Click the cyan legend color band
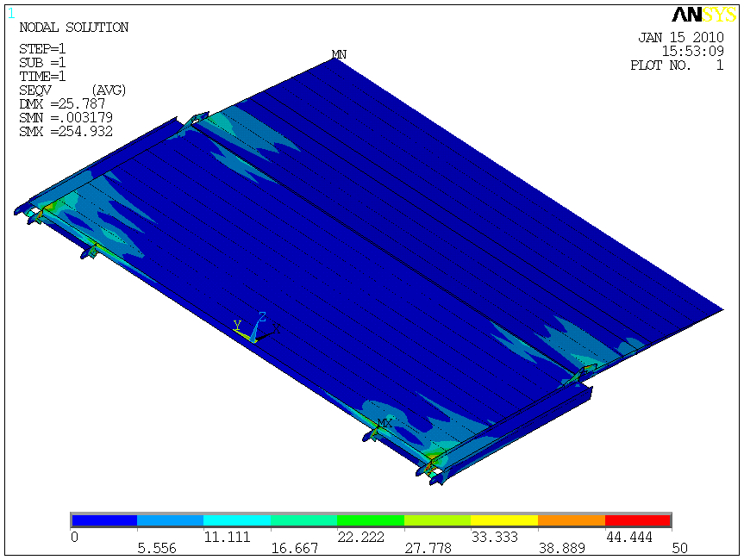 point(237,520)
